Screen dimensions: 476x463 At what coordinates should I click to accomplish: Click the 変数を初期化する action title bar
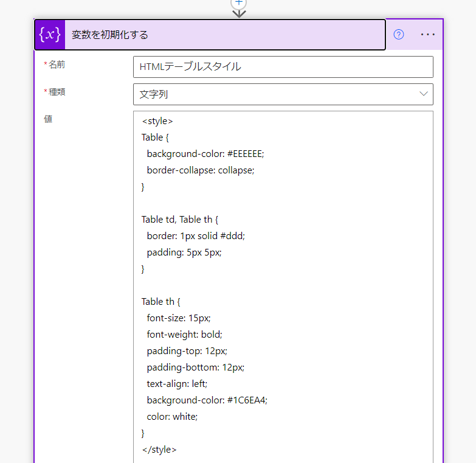click(210, 35)
